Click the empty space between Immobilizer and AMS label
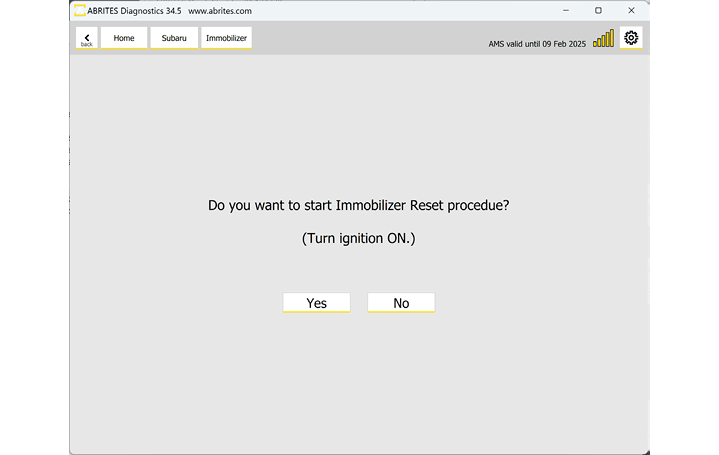The height and width of the screenshot is (455, 719). click(370, 38)
